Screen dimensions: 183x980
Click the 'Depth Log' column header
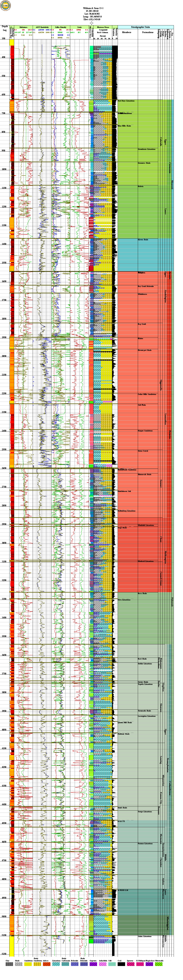4,29
